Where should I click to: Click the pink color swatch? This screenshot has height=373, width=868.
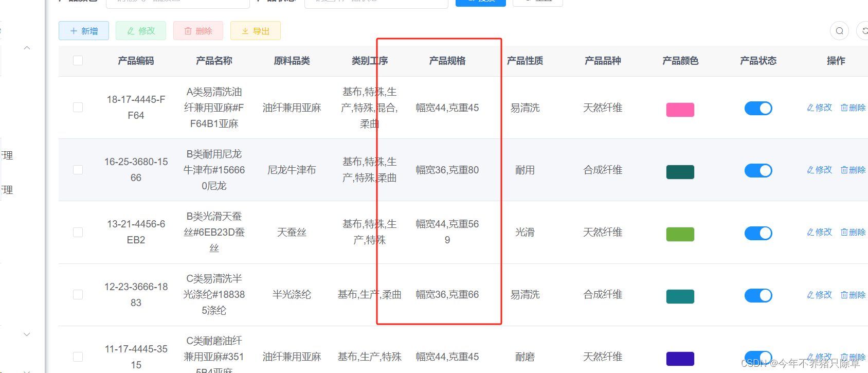680,110
